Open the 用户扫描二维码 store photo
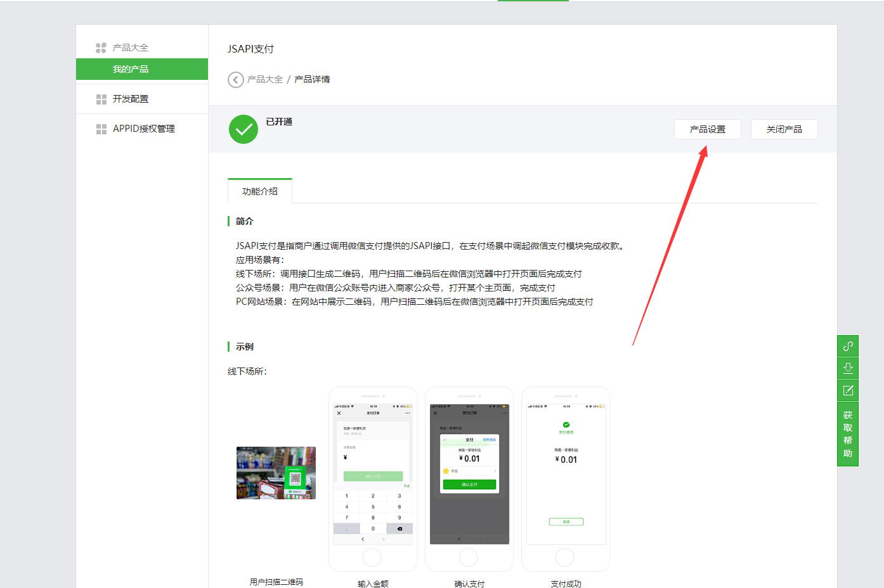The image size is (884, 588). pos(276,473)
